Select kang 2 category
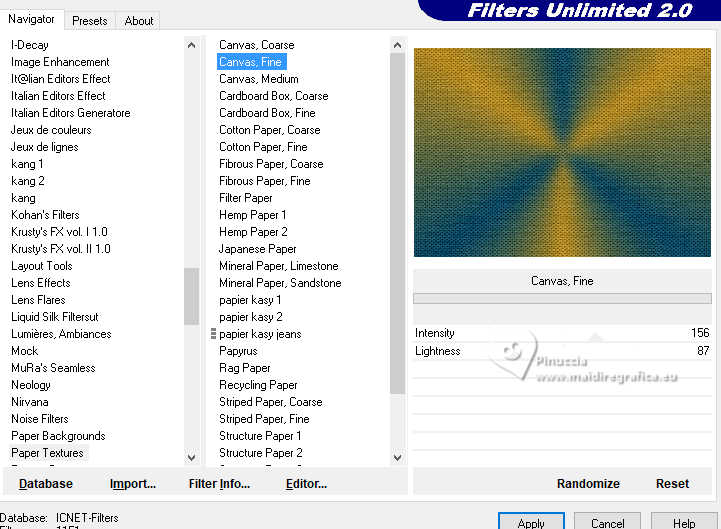 28,181
